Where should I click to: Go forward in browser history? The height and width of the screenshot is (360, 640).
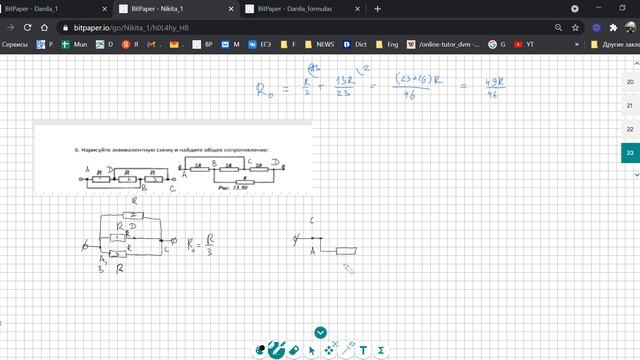pyautogui.click(x=11, y=27)
